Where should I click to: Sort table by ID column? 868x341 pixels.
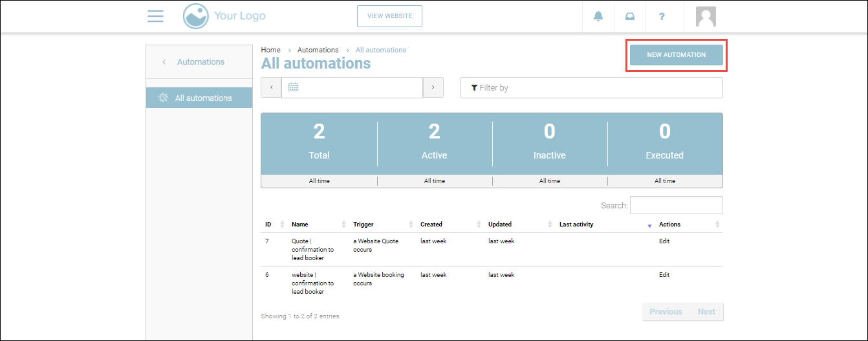pos(268,225)
